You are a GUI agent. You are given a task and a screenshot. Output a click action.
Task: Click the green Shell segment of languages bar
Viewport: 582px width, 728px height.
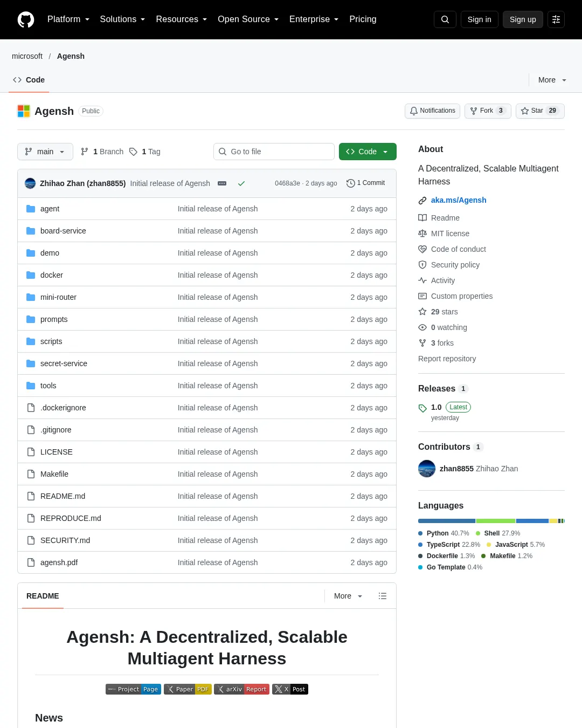coord(496,521)
